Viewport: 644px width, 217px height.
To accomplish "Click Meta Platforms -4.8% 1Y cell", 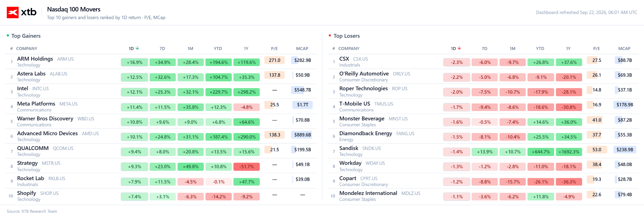I will 247,107.
